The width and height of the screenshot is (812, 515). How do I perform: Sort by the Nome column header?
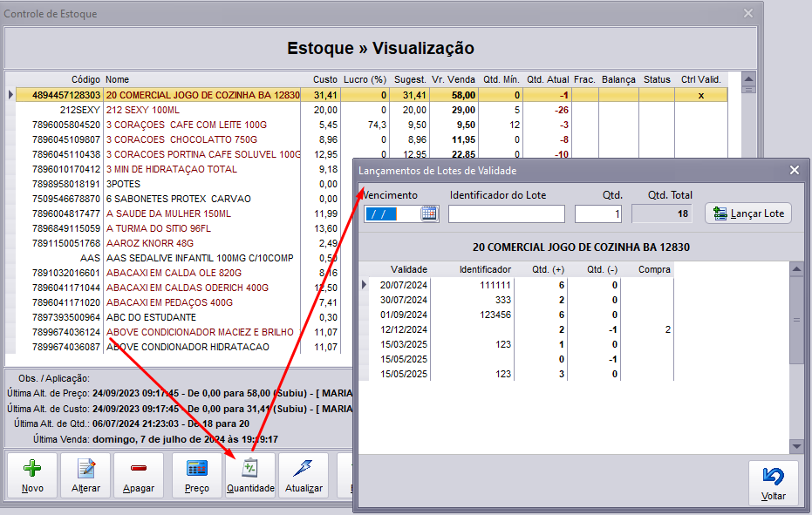pyautogui.click(x=118, y=79)
